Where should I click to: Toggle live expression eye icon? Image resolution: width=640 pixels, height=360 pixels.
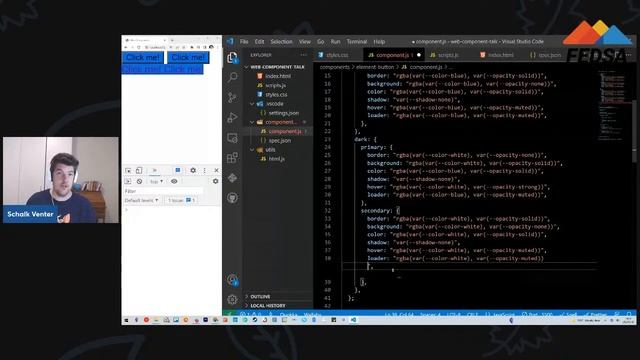174,181
